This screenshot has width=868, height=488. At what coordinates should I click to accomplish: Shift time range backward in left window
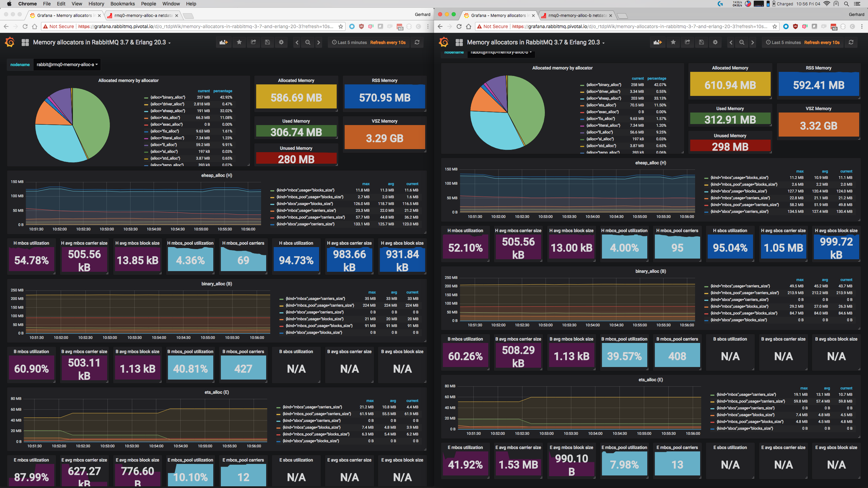coord(297,42)
